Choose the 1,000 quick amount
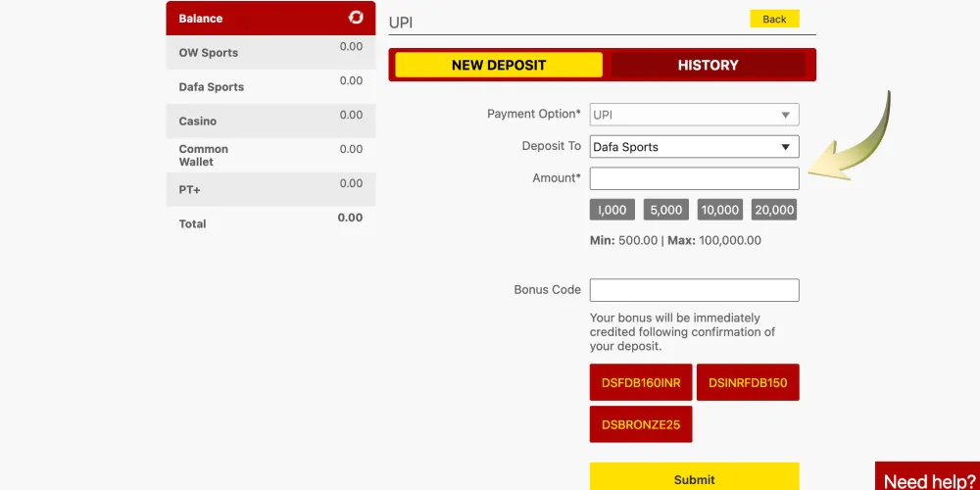The image size is (980, 490). [612, 210]
